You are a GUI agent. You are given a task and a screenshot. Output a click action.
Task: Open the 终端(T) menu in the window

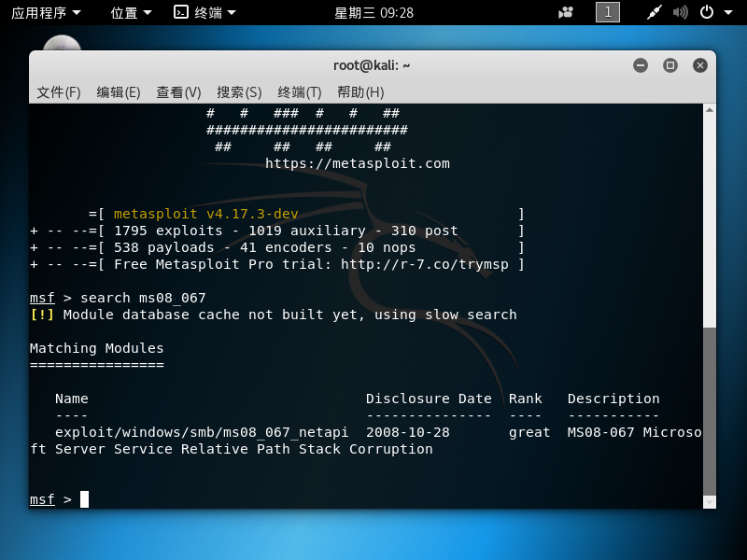(300, 91)
